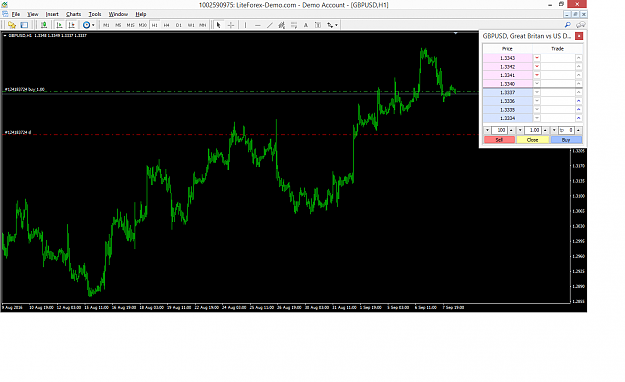This screenshot has width=625, height=382.
Task: Toggle chart auto scroll icon
Action: point(59,25)
